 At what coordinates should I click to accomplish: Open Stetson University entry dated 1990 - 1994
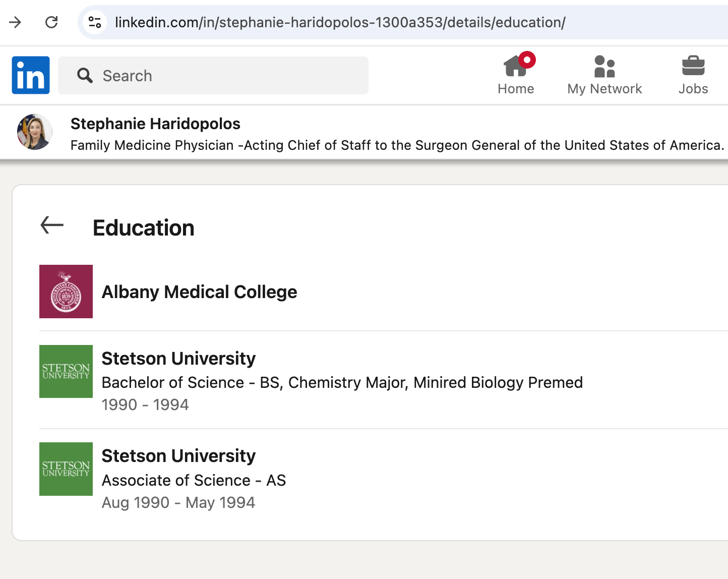pyautogui.click(x=178, y=359)
